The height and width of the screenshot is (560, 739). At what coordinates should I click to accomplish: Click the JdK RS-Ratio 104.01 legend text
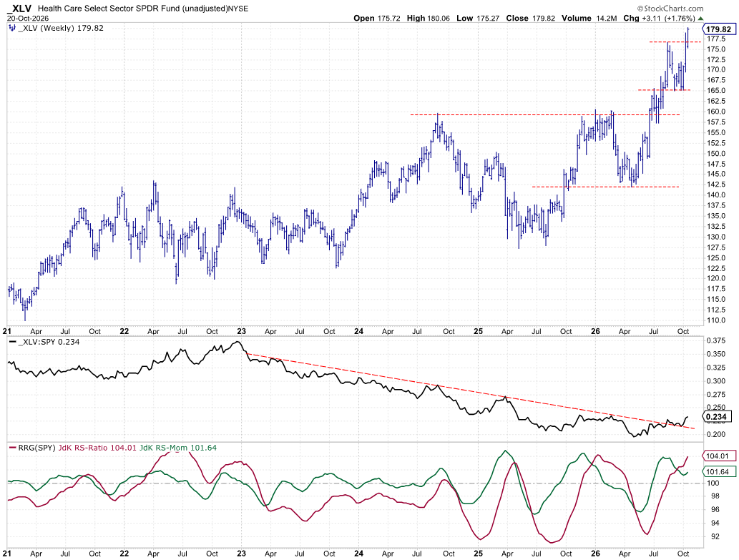(x=97, y=448)
